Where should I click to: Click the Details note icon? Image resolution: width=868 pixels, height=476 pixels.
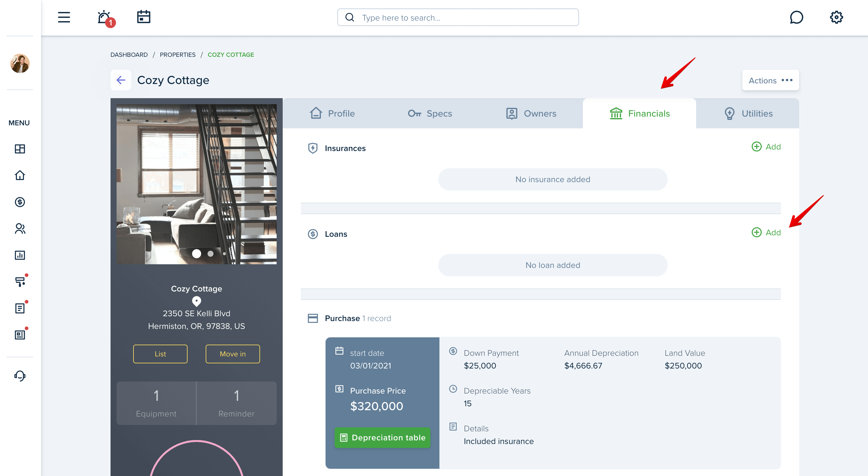click(x=453, y=426)
